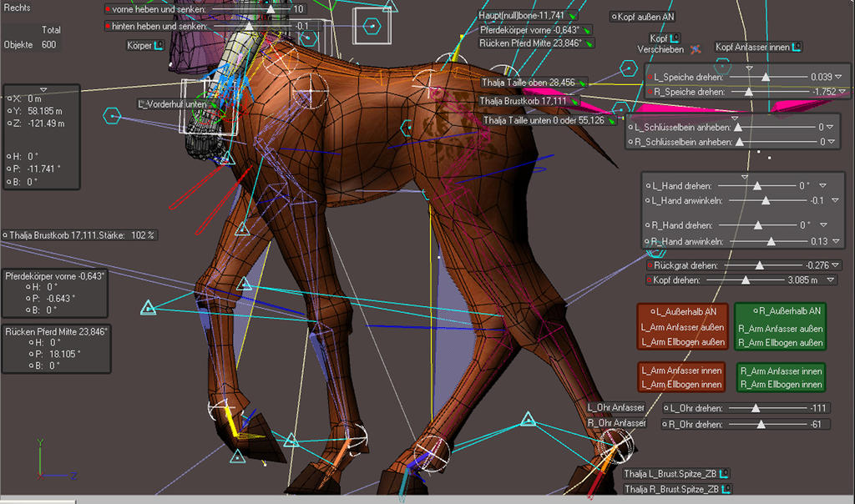Open the dropdown arrow for R_Hand anwinkeln
855x504 pixels.
(x=836, y=241)
